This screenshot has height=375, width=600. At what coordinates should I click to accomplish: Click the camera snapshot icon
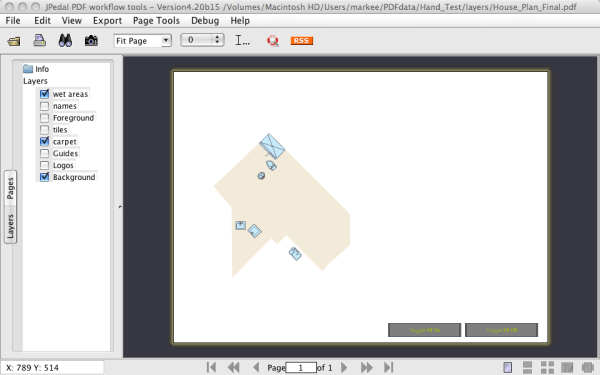[x=91, y=41]
